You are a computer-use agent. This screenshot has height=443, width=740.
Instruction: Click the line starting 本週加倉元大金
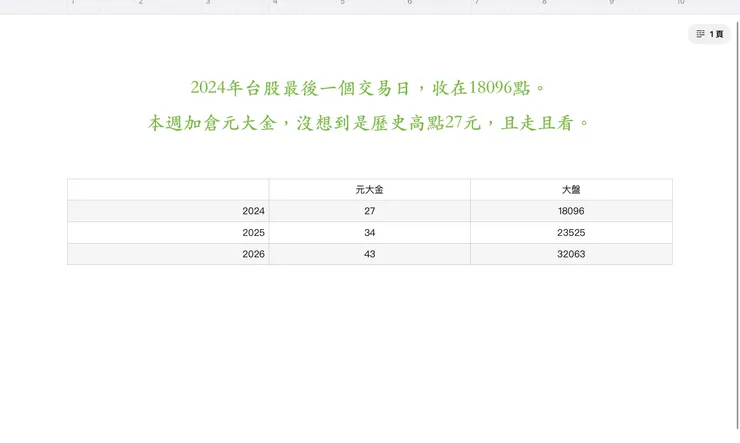tap(368, 123)
